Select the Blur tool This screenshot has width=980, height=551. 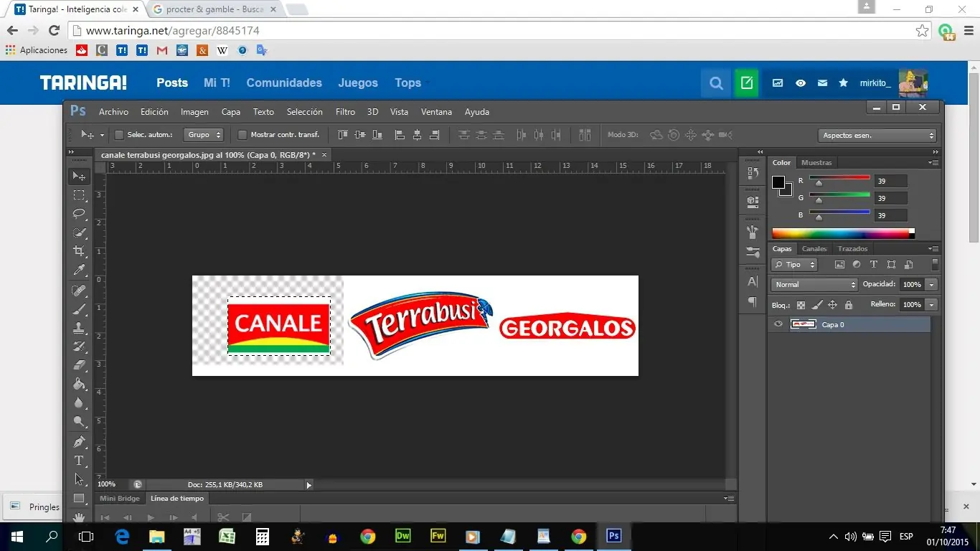pos(79,402)
